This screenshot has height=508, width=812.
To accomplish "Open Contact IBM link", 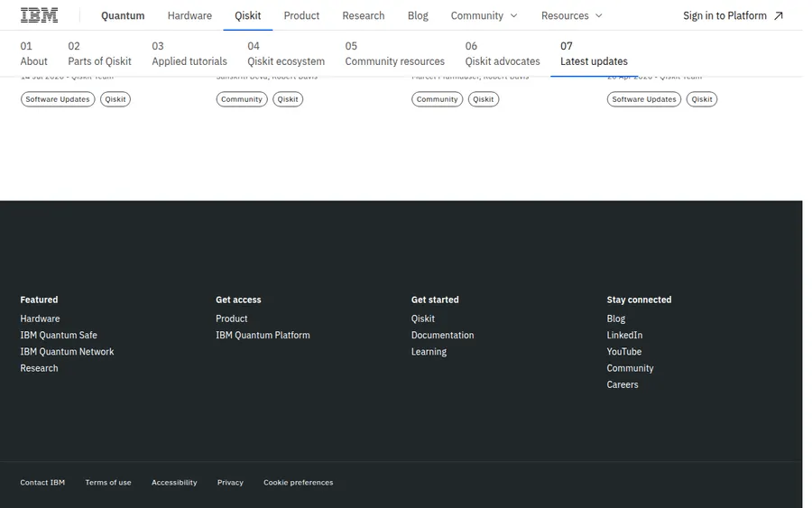I will pyautogui.click(x=42, y=483).
